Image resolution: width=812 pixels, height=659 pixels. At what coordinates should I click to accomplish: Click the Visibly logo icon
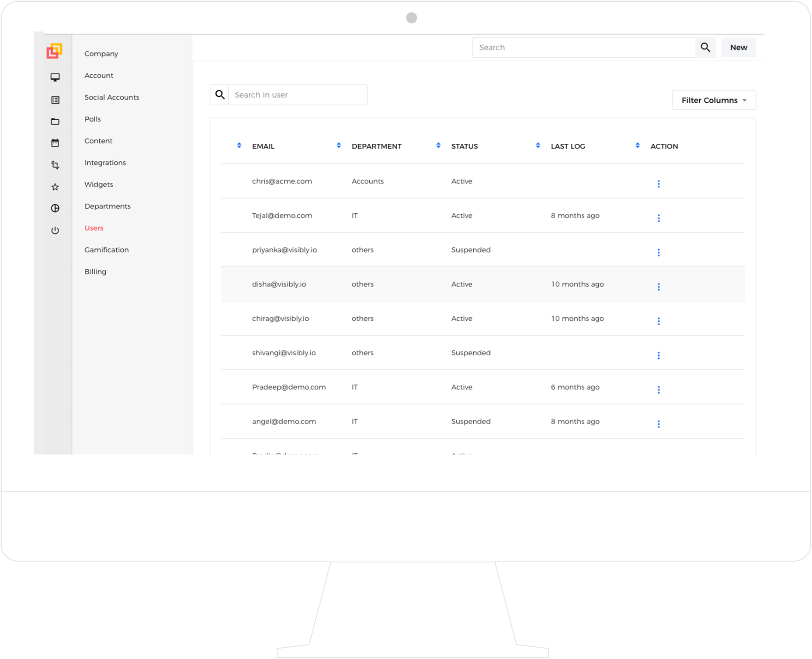(x=55, y=51)
